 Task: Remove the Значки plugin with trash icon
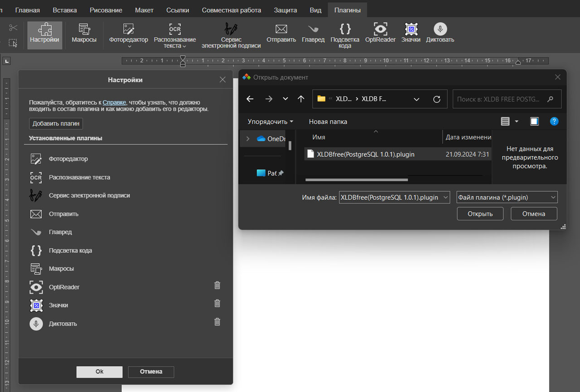point(217,303)
